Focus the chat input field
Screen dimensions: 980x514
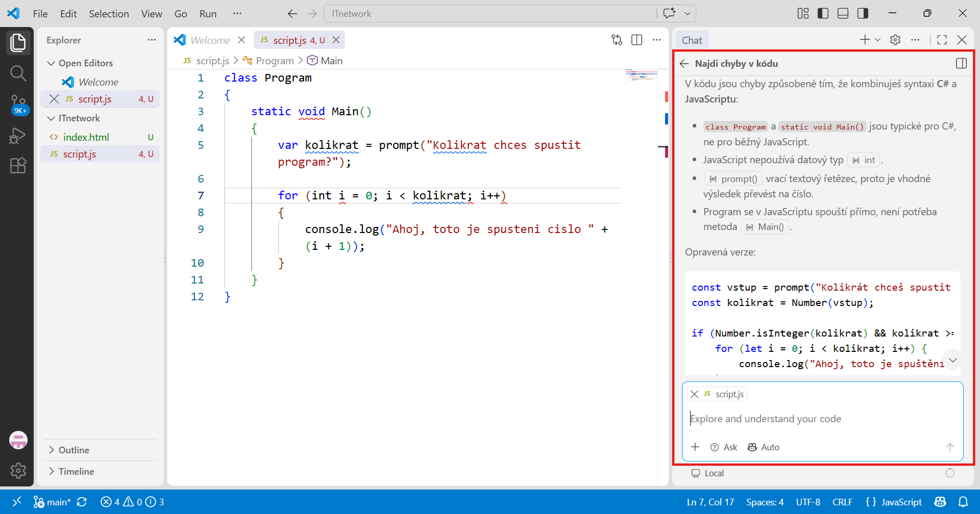point(822,419)
